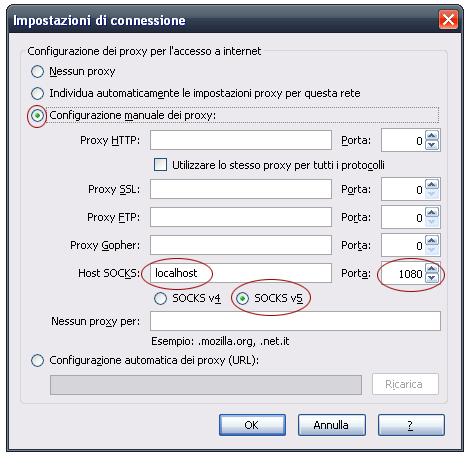Increase the SOCKS port above 1080
The width and height of the screenshot is (467, 454).
click(x=432, y=268)
